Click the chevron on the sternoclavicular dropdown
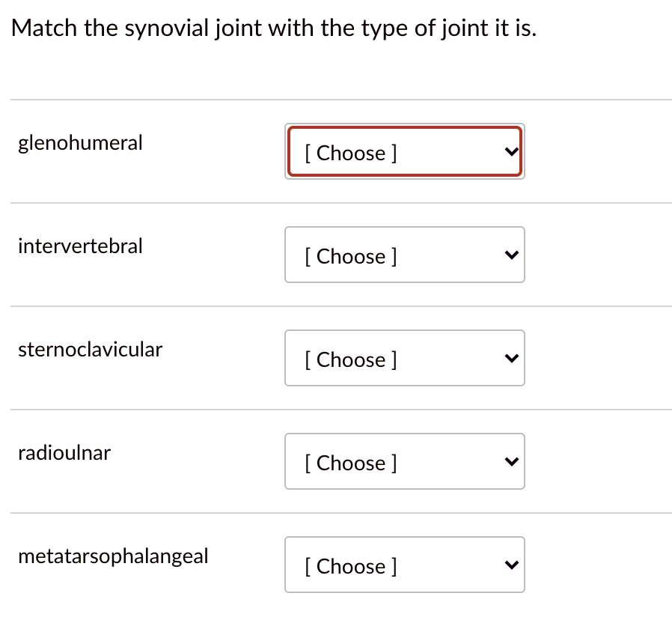The width and height of the screenshot is (672, 635). point(511,358)
